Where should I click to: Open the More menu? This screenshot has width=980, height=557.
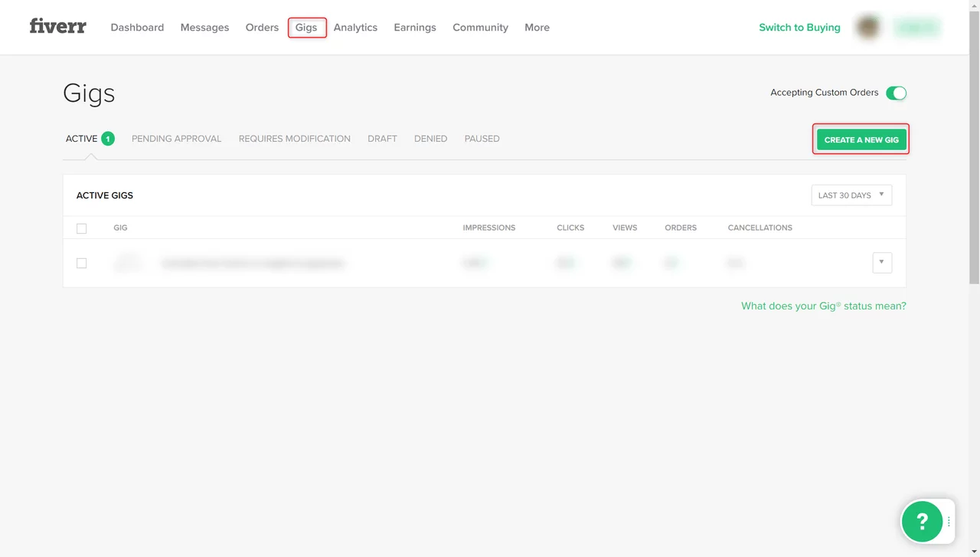point(537,28)
